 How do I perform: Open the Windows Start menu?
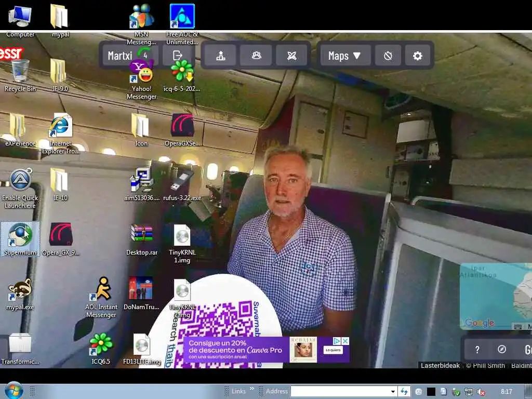(14, 391)
